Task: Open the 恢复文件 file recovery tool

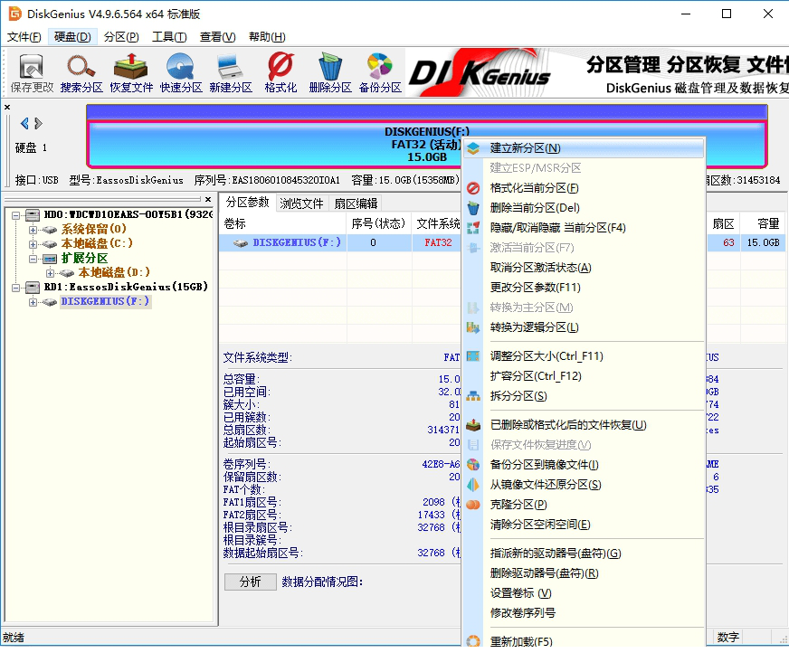Action: pyautogui.click(x=131, y=71)
